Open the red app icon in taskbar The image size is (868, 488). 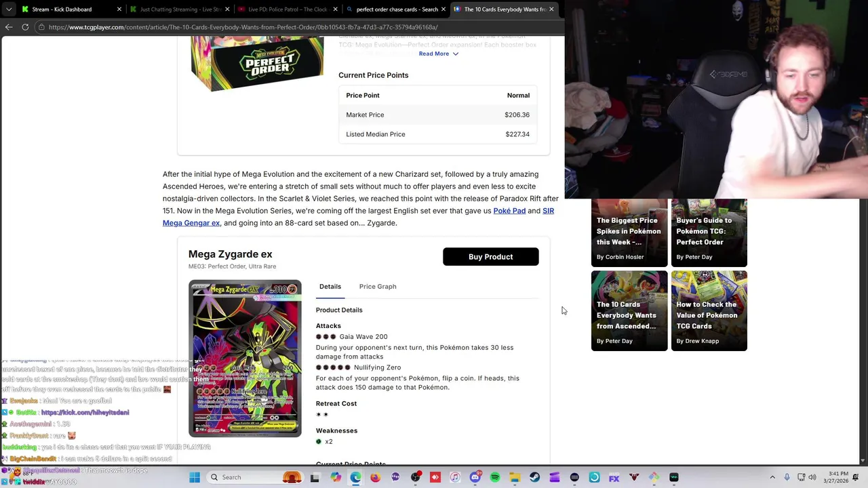tap(435, 477)
